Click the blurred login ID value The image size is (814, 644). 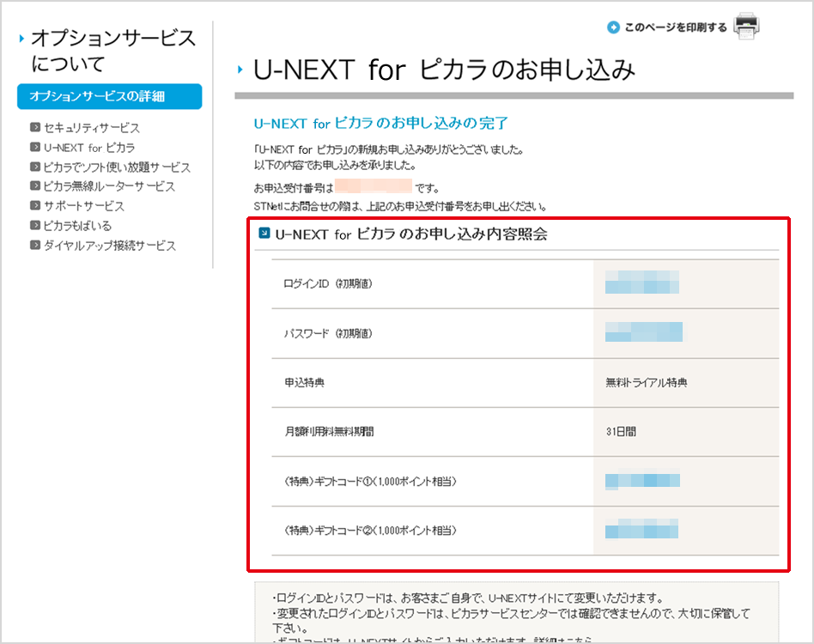642,283
